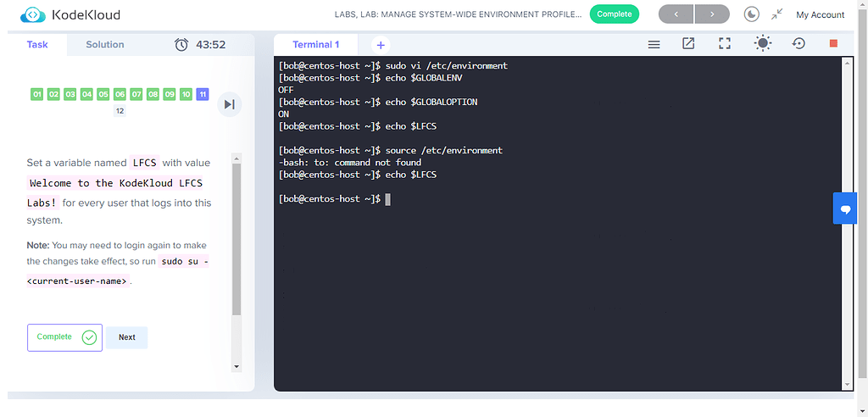
Task: Open the terminal hamburger menu icon
Action: pos(654,44)
